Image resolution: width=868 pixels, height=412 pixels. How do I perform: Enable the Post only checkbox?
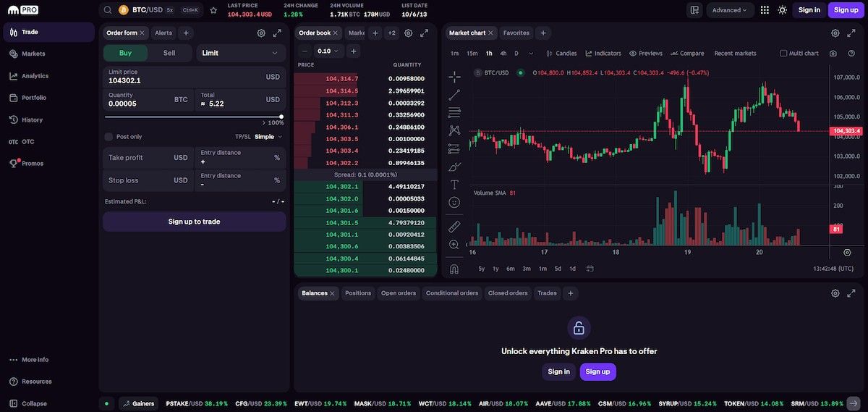[x=109, y=137]
